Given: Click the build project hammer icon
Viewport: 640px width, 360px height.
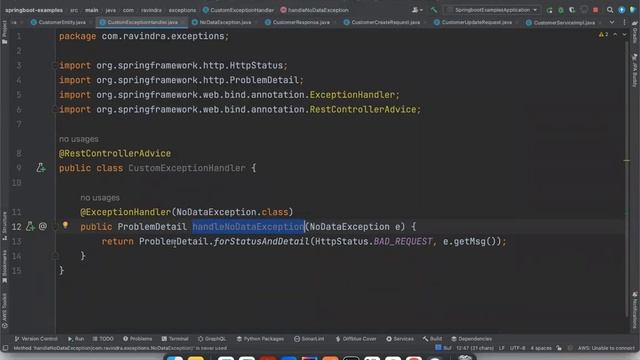Looking at the screenshot, I should click(x=433, y=10).
